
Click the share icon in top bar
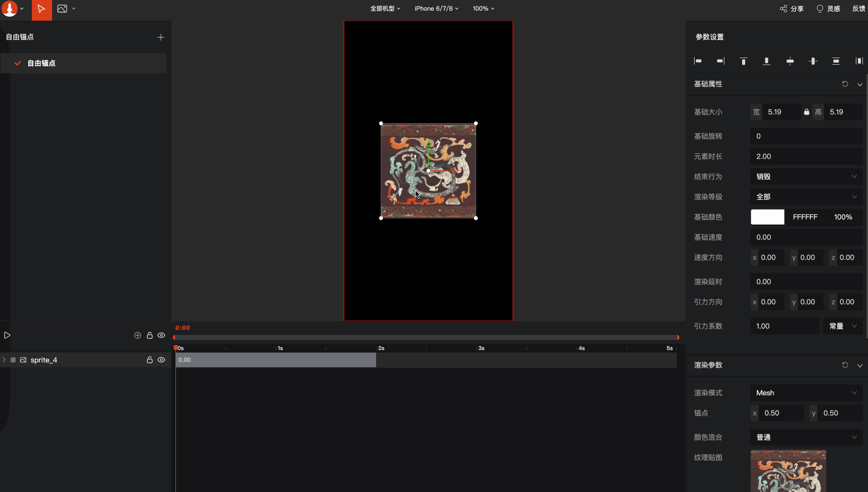click(784, 9)
